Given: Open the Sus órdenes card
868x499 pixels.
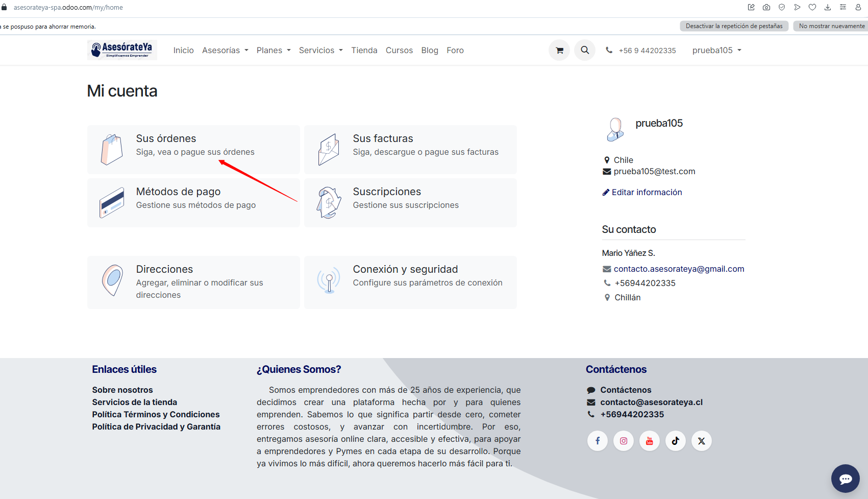Looking at the screenshot, I should (x=193, y=150).
